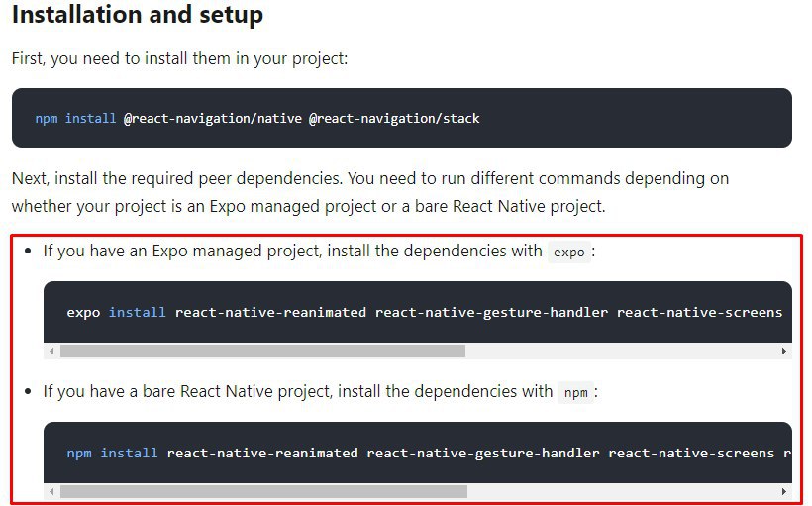This screenshot has height=506, width=812.
Task: Click the expo code block's left scroll arrow
Action: click(x=51, y=352)
